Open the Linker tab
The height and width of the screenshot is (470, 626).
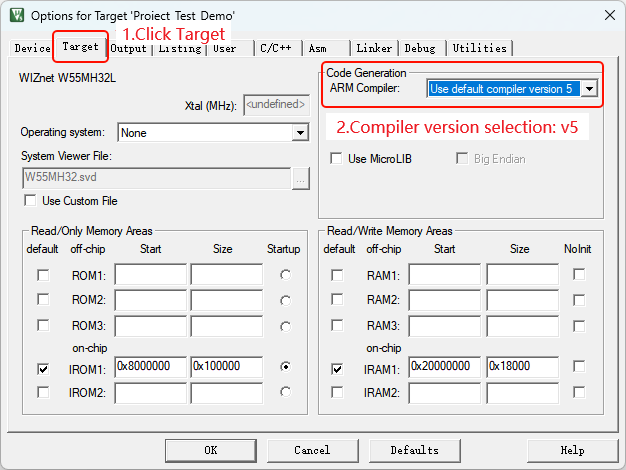pos(374,48)
